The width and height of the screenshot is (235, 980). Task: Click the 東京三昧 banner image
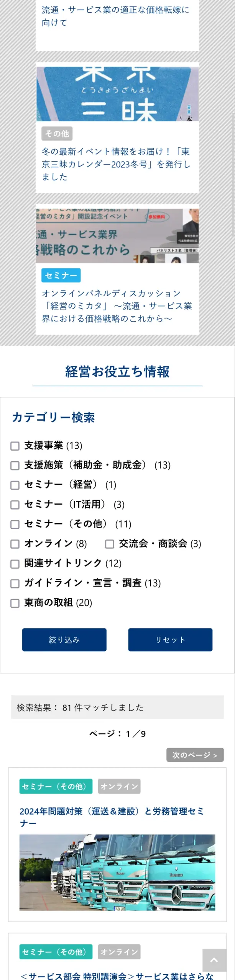[117, 94]
